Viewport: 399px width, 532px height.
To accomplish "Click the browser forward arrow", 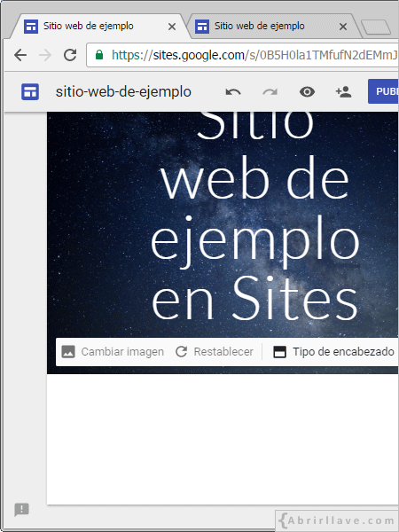I will (45, 55).
